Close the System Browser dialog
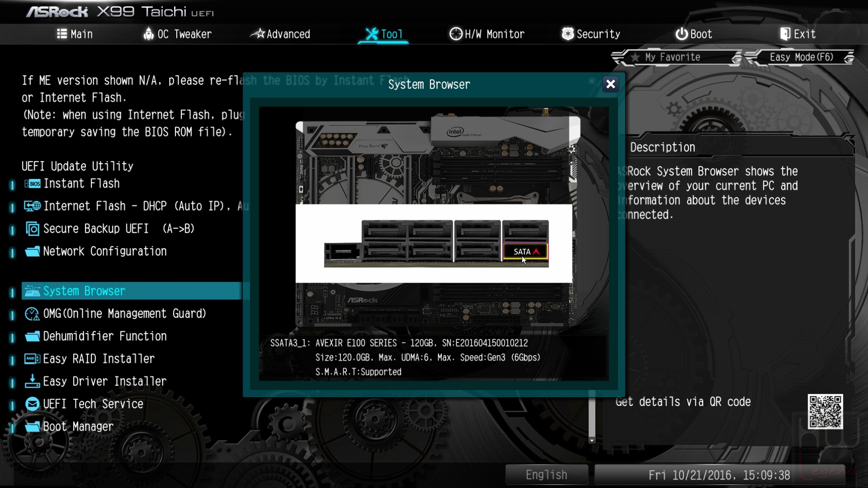Image resolution: width=868 pixels, height=488 pixels. pos(610,84)
